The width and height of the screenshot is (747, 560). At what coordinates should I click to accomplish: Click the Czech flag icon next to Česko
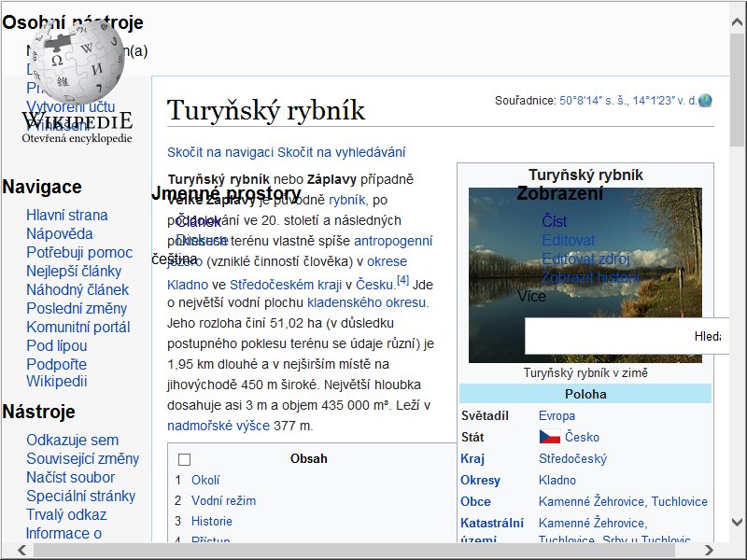click(x=550, y=437)
